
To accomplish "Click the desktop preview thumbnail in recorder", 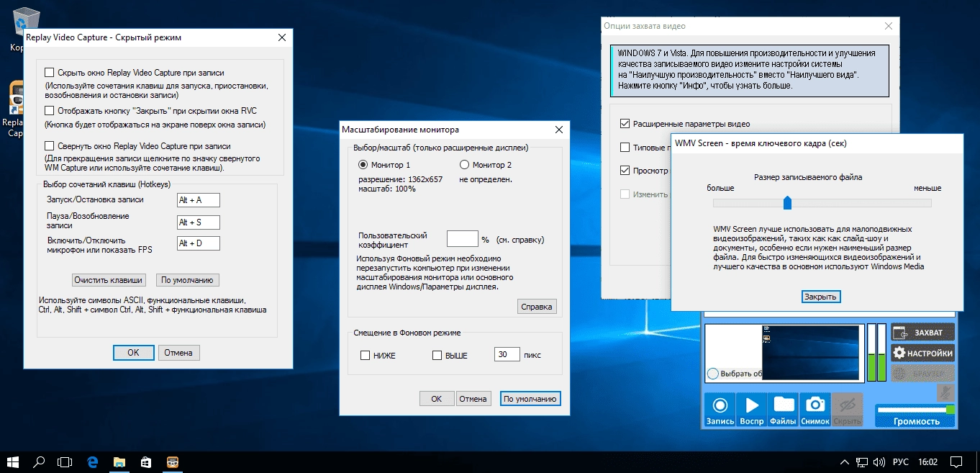I will [810, 353].
